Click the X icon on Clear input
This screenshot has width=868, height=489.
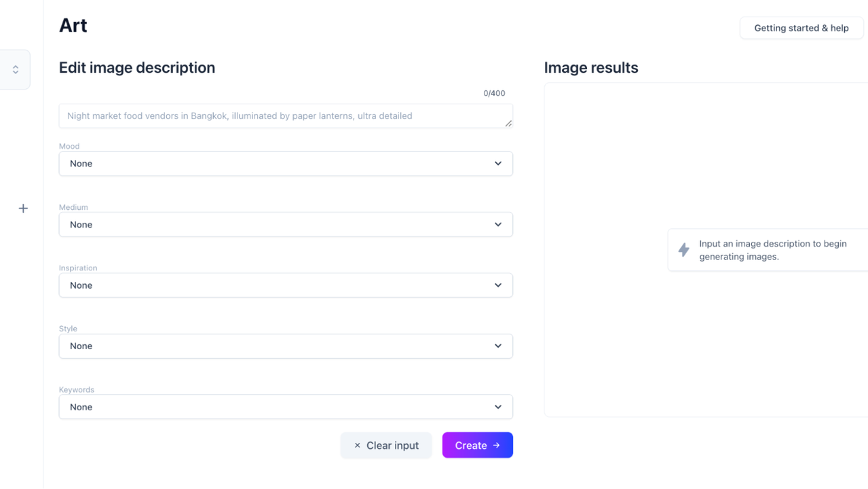click(357, 446)
